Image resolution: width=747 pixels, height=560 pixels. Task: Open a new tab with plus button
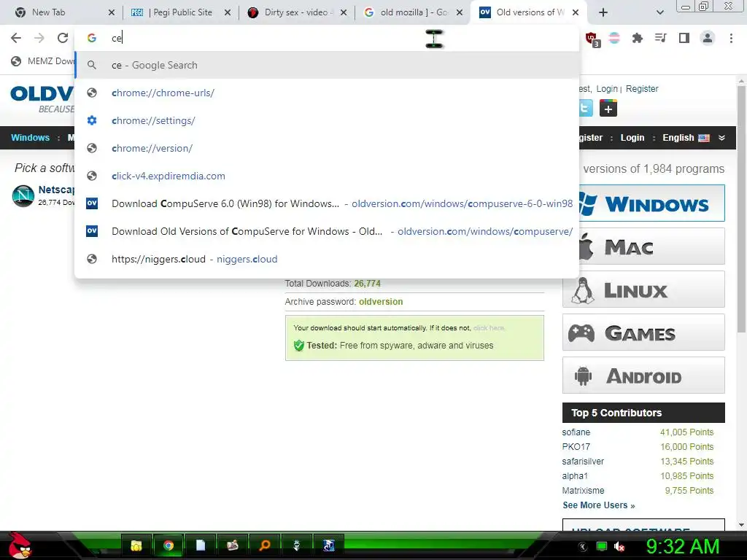[603, 12]
